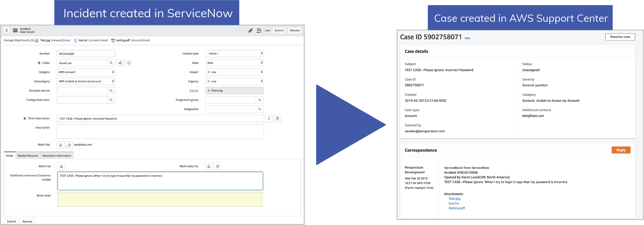Open the testing.pdf attachment link in Correspondence
This screenshot has width=644, height=225.
click(x=457, y=208)
